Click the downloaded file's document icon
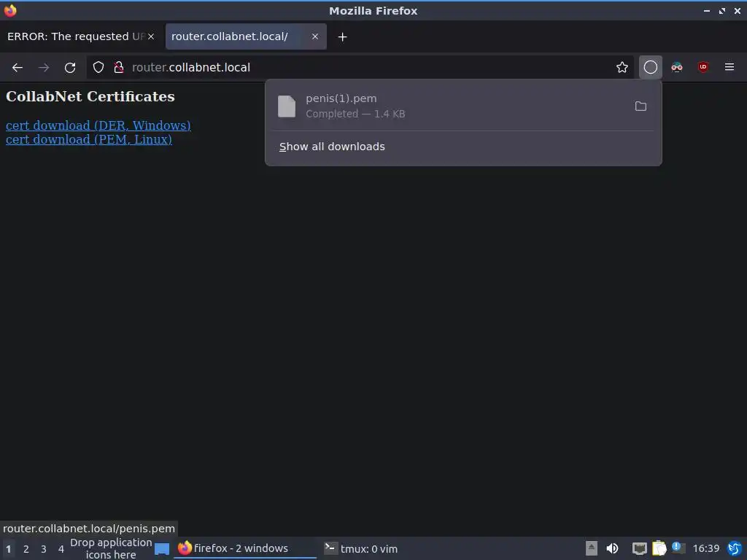This screenshot has width=747, height=560. [x=287, y=106]
